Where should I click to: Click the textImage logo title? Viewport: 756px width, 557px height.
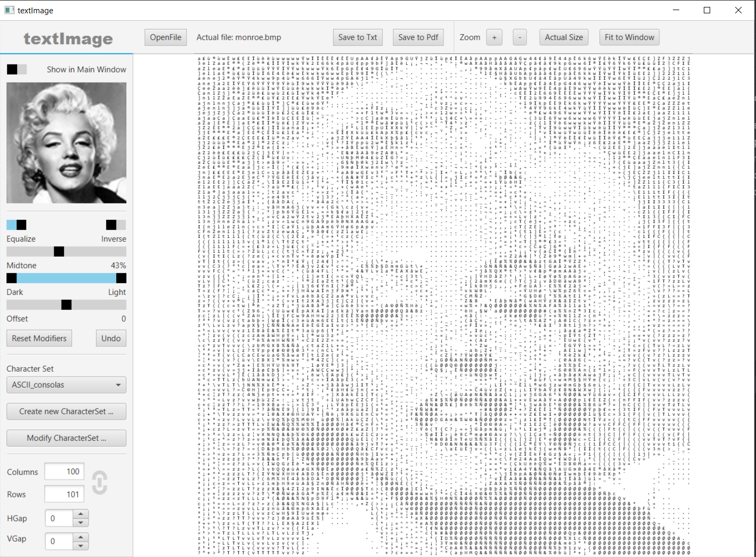point(68,39)
